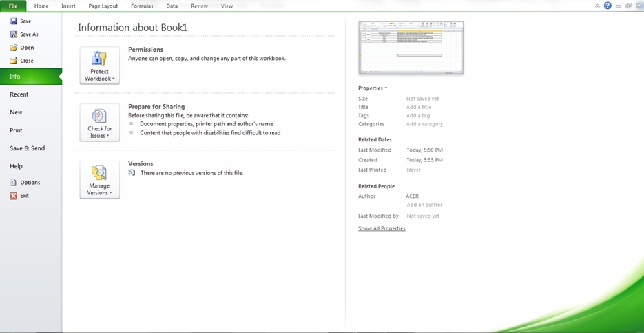This screenshot has height=333, width=644.
Task: Select the Review ribbon tab
Action: coord(199,6)
